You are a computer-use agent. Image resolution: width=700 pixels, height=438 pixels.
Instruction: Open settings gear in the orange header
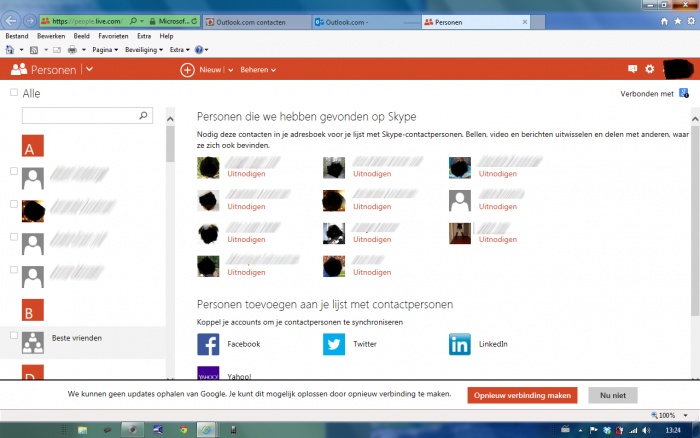pos(650,69)
